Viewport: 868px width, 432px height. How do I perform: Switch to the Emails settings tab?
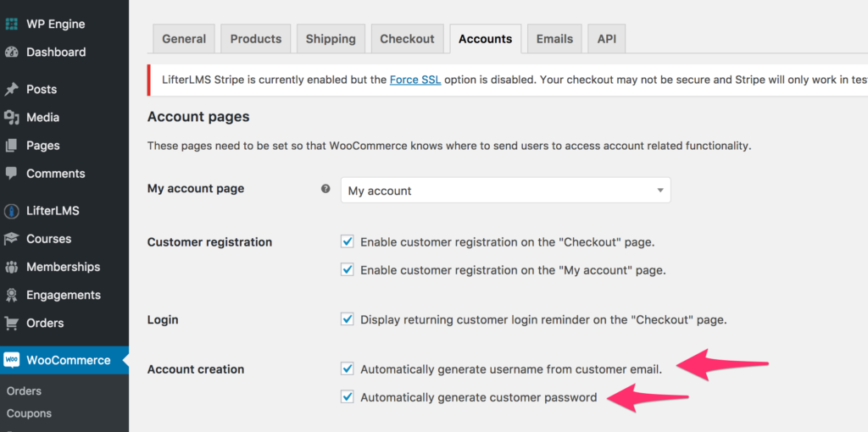554,39
